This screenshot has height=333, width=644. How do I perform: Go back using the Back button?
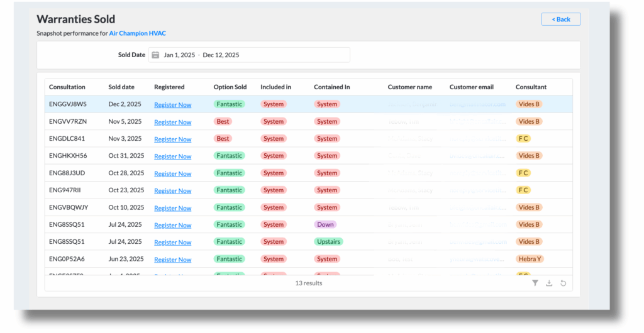pyautogui.click(x=560, y=19)
